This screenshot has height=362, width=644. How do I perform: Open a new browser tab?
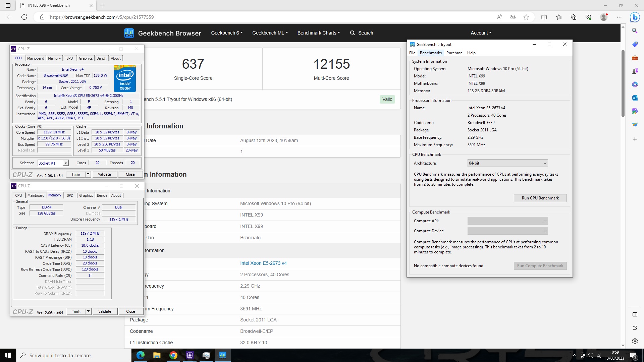pyautogui.click(x=102, y=5)
